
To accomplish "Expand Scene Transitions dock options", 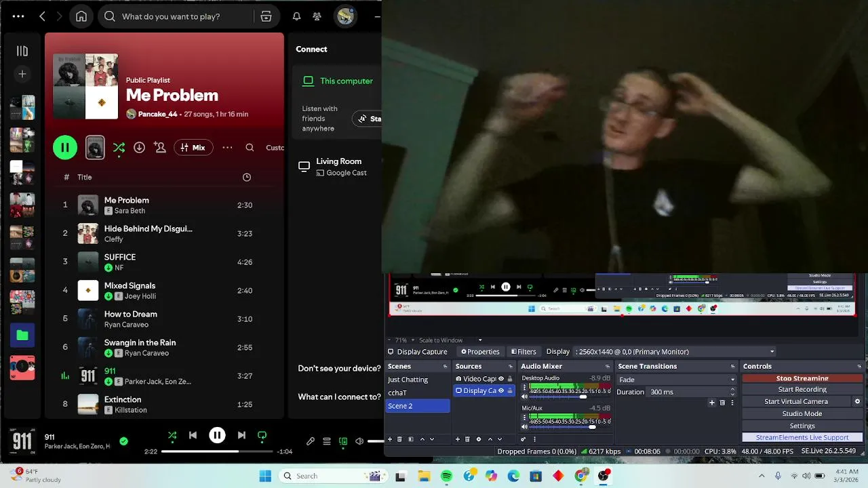I will click(732, 367).
